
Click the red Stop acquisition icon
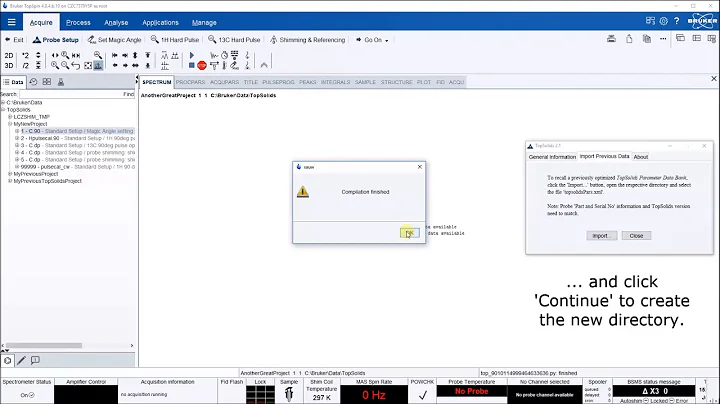[x=202, y=66]
